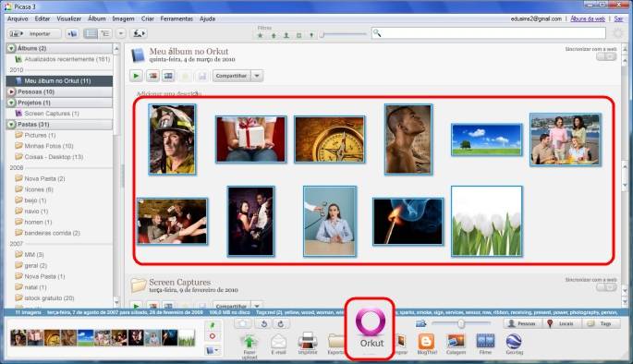Collapse the Álbuns (2) section
The width and height of the screenshot is (633, 364).
(11, 48)
